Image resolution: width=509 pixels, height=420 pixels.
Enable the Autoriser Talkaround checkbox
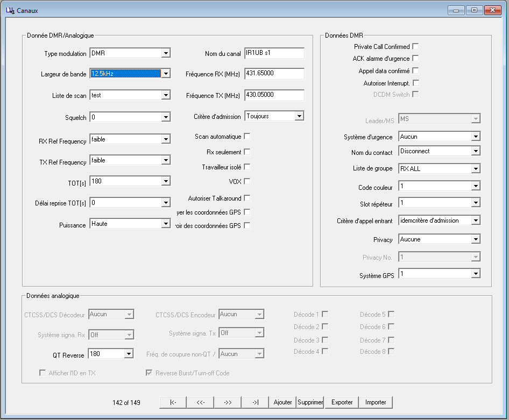[247, 198]
